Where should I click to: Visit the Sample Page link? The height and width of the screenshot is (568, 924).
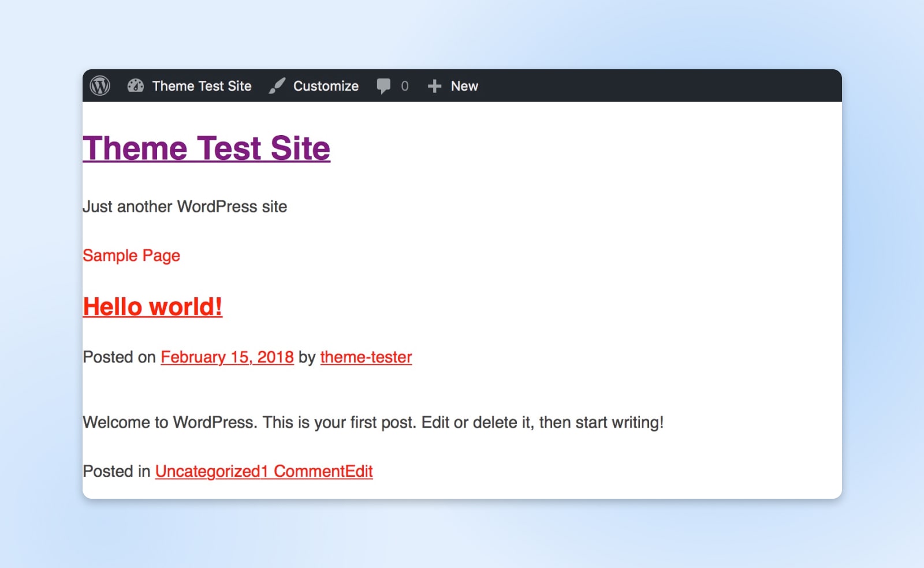[x=131, y=255]
